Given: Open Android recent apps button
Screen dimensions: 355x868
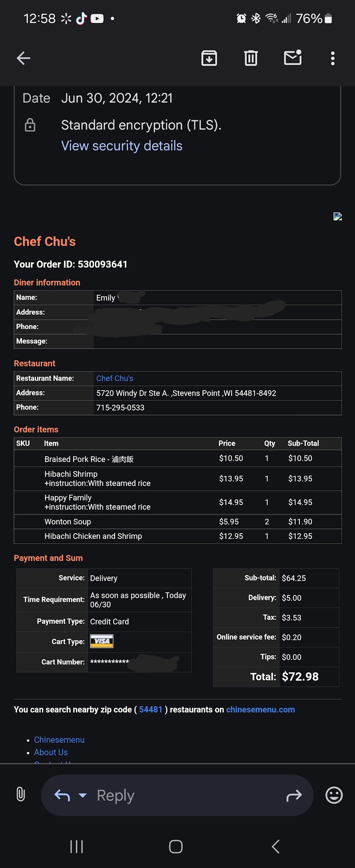Looking at the screenshot, I should tap(76, 847).
